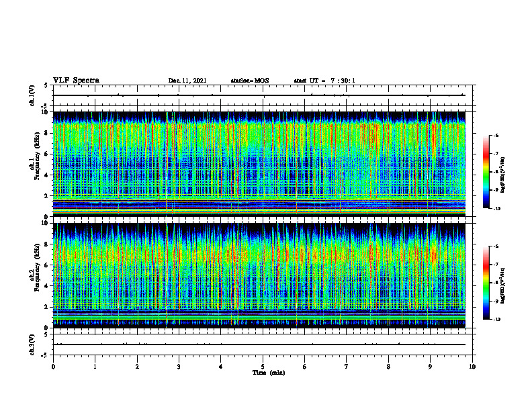Click the "ch.1(V)" waveform axis label
Screen dimensions: 532x411
32,95
